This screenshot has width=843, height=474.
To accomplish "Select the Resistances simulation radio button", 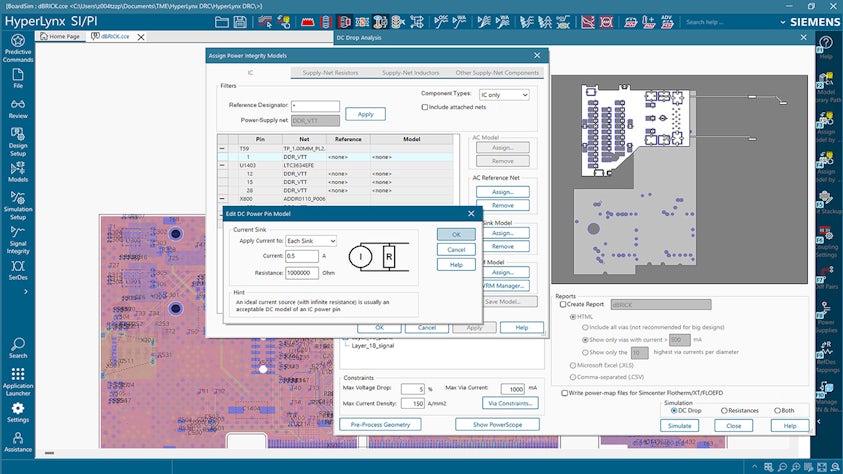I will click(724, 411).
